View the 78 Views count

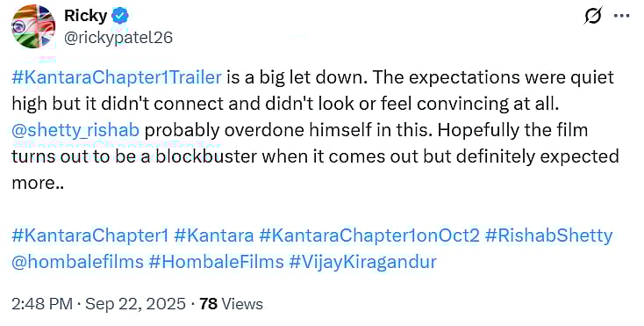tap(231, 304)
